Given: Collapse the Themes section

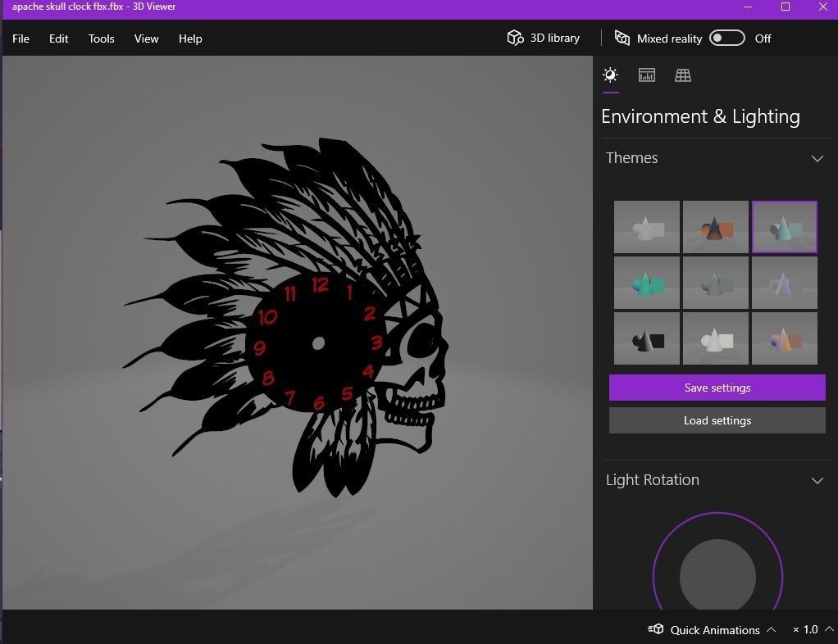Looking at the screenshot, I should [817, 158].
